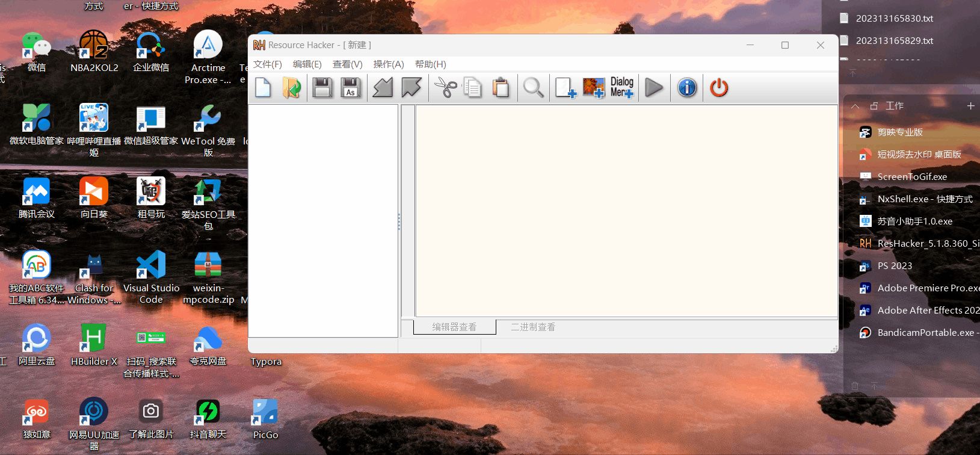Add an image resource via picture-plus icon
This screenshot has height=455, width=980.
pyautogui.click(x=594, y=88)
